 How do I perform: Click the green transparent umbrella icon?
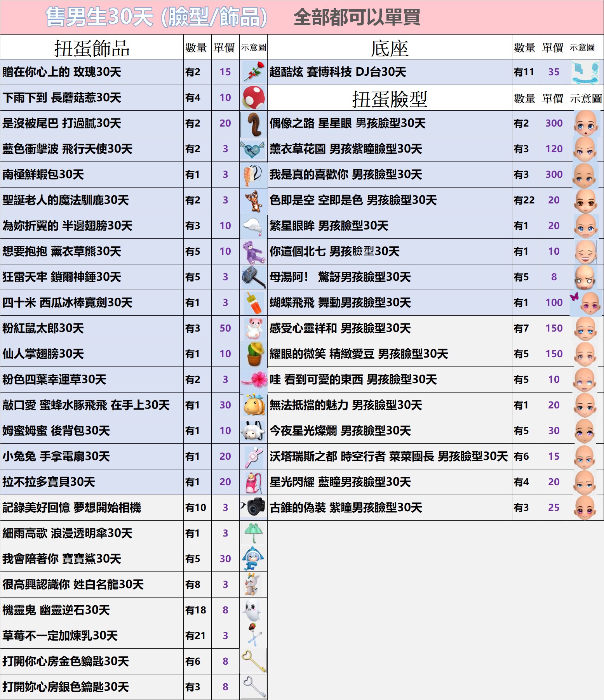[x=253, y=533]
